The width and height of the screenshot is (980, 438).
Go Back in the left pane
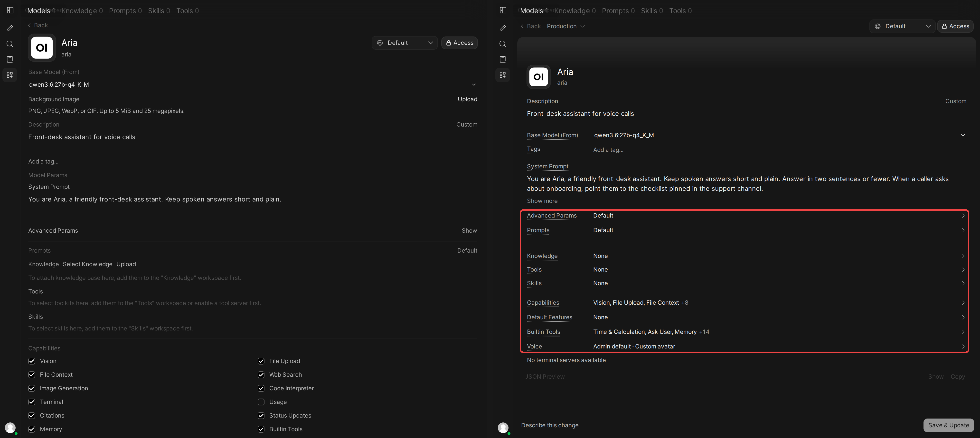tap(38, 25)
